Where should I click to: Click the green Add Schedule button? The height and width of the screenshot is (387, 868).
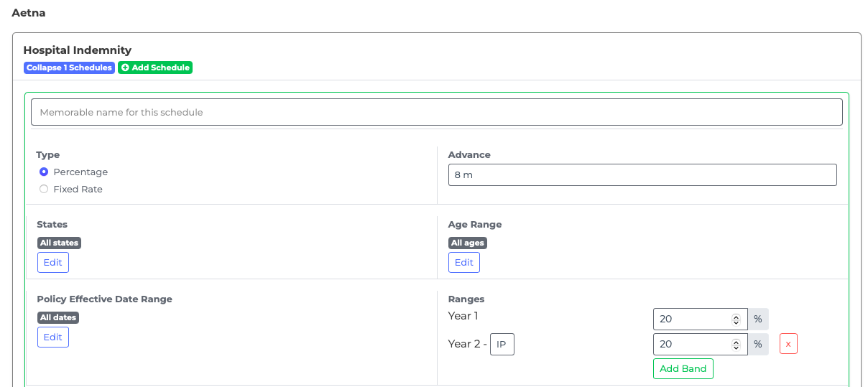click(155, 67)
